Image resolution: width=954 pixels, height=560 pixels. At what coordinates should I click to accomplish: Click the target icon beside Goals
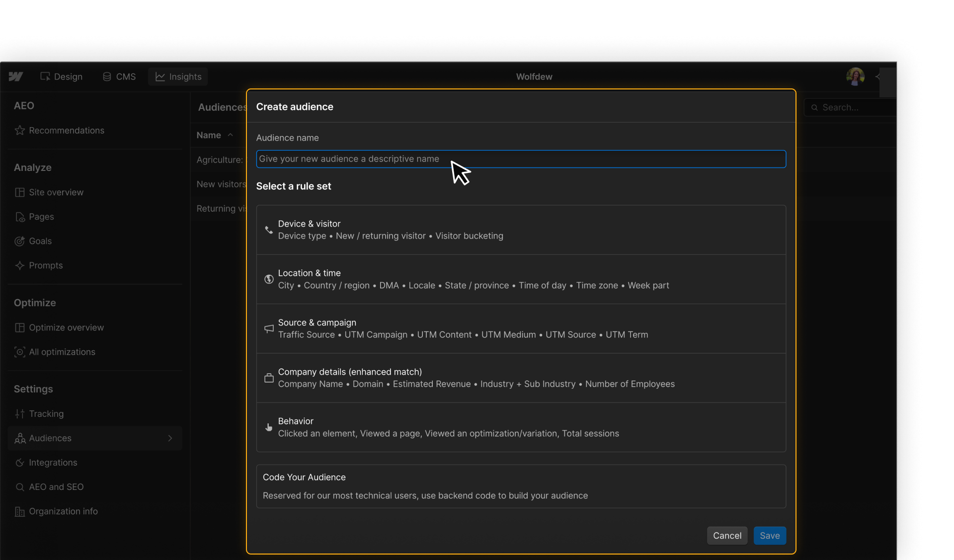(x=20, y=241)
